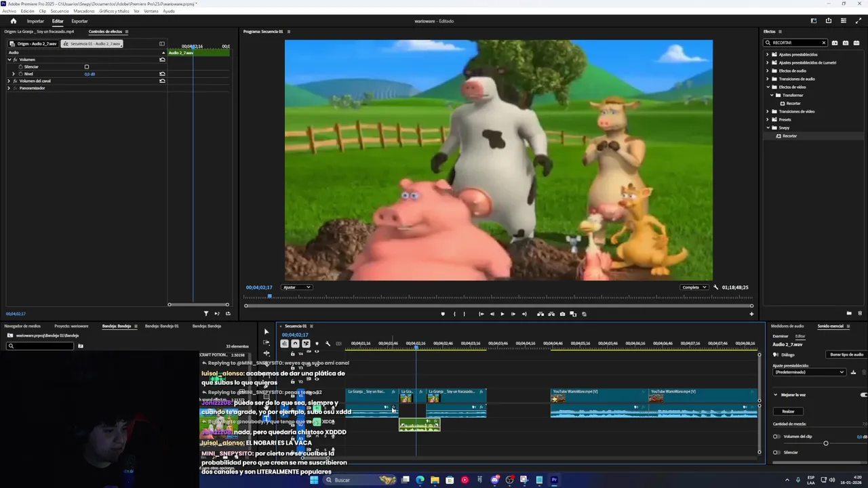Expand the Panoramizador effect
This screenshot has height=488, width=868.
[x=9, y=88]
